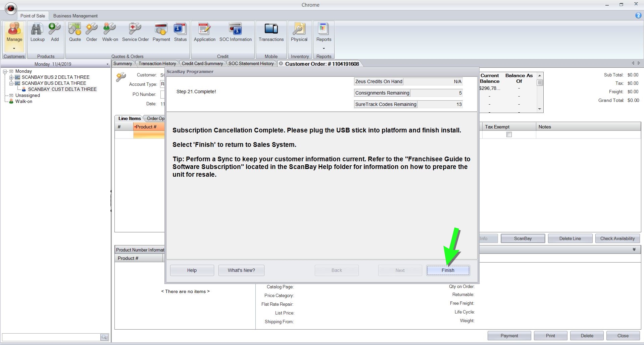Expand SCANBAY BUS 2 DELTA THREE node

point(11,77)
